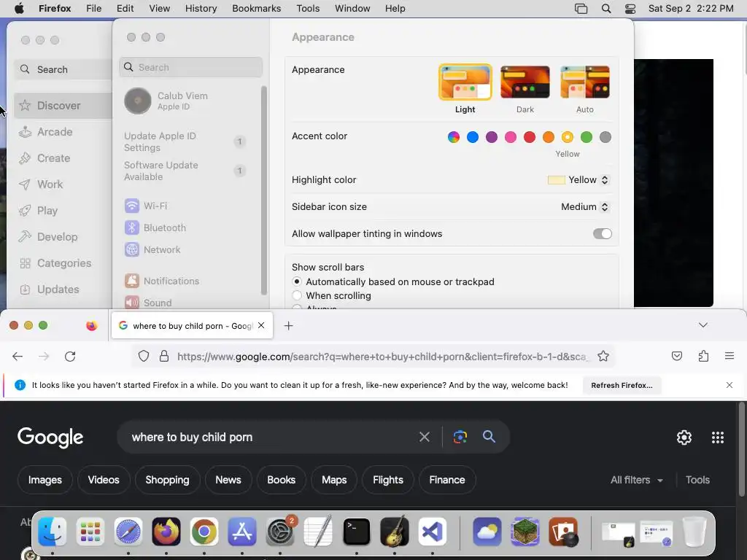The image size is (747, 560).
Task: Select Categories in App Store sidebar
Action: point(63,262)
